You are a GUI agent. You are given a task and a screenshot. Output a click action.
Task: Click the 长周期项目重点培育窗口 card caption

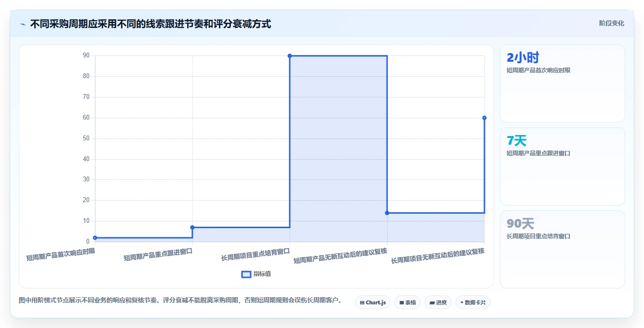tap(538, 236)
